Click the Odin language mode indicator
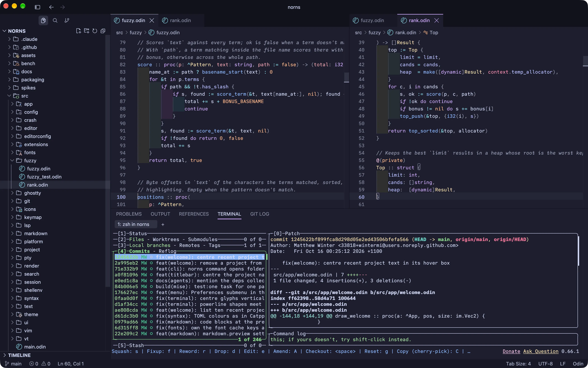The width and height of the screenshot is (588, 368). click(578, 364)
